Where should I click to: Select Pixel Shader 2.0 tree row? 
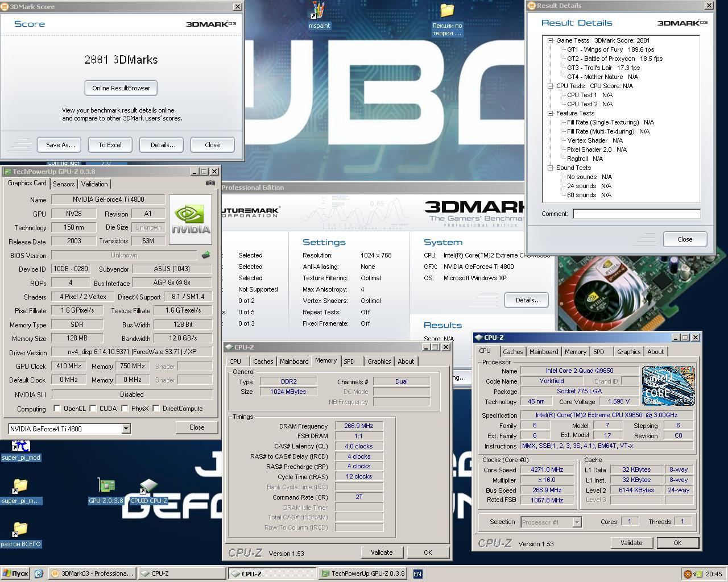[x=597, y=149]
